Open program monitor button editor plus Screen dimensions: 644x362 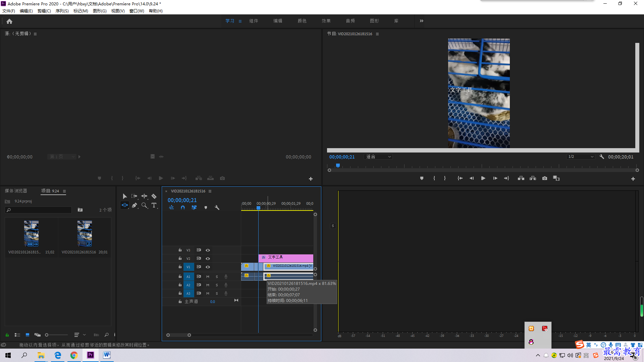(x=633, y=179)
